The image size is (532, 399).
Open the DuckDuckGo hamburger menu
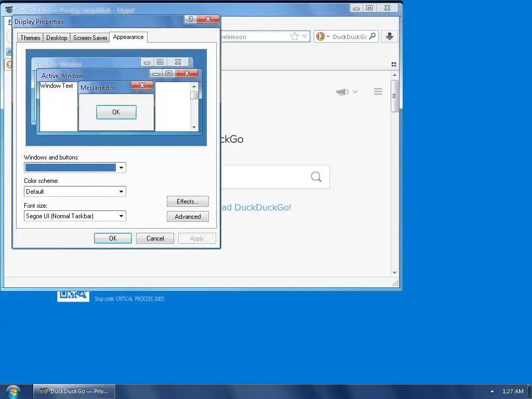[x=378, y=91]
